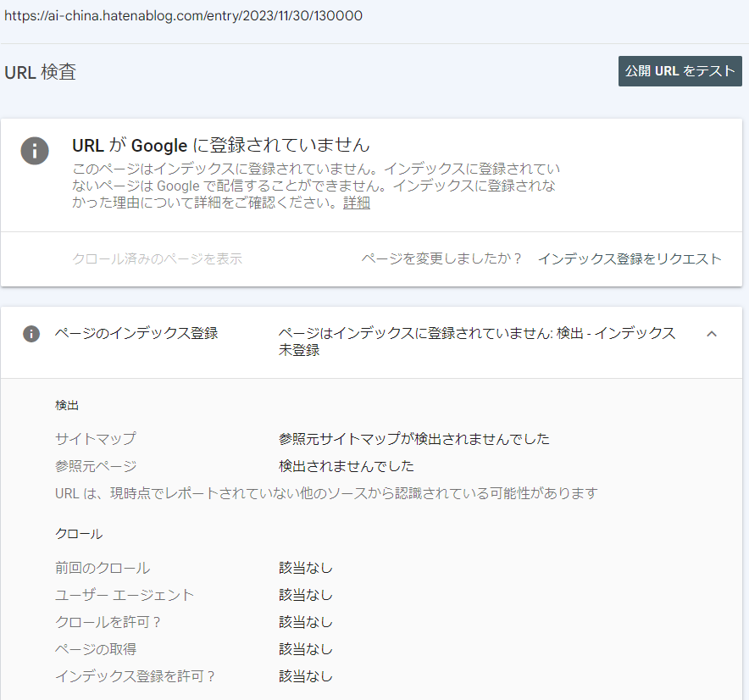Viewport: 749px width, 700px height.
Task: Click the status text 検出 - インデックス未登録
Action: pos(477,342)
